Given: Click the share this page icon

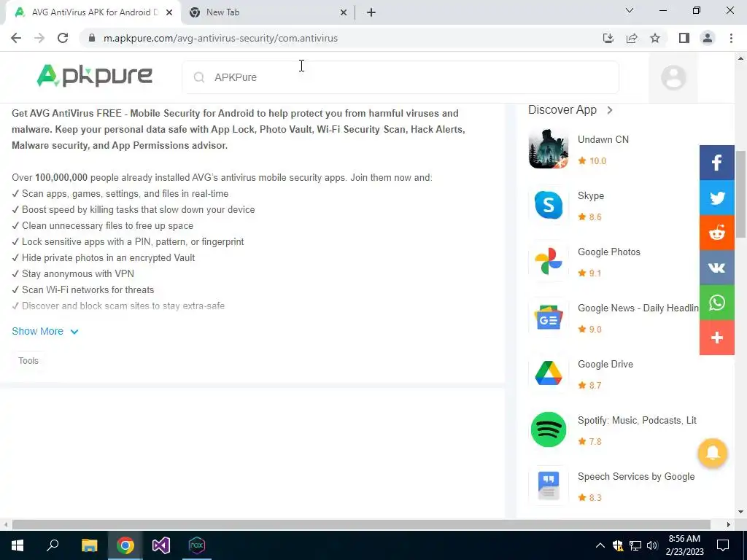Looking at the screenshot, I should pyautogui.click(x=632, y=38).
